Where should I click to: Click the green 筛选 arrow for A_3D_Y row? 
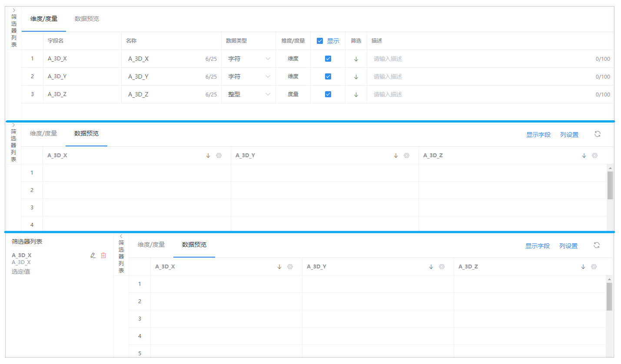356,77
